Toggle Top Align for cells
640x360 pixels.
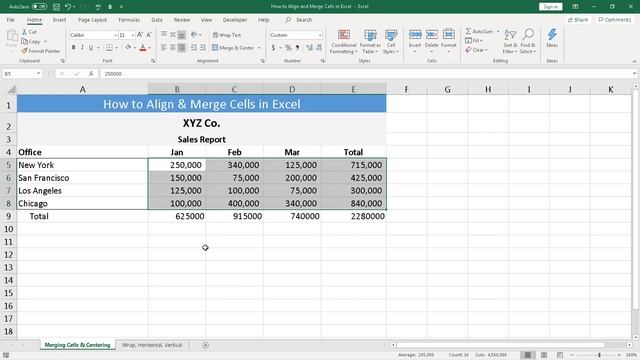164,35
